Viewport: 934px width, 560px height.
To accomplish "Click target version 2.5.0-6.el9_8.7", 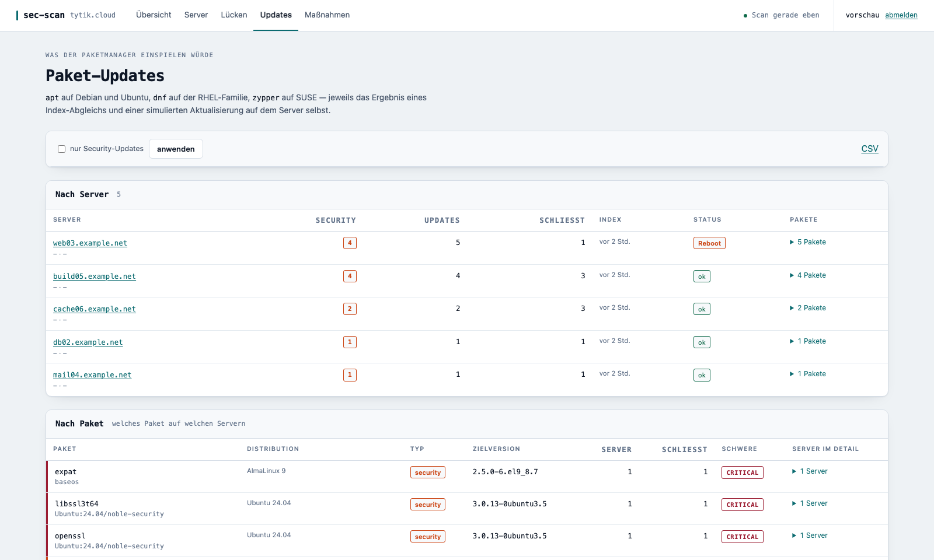I will pos(506,472).
